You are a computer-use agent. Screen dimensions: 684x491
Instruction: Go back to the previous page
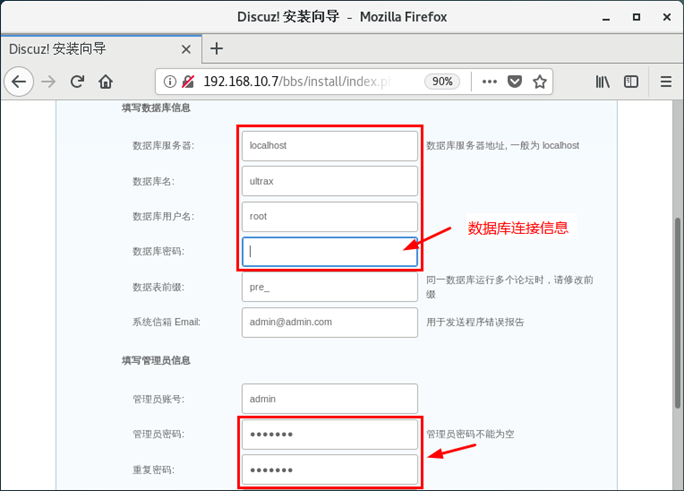pyautogui.click(x=19, y=82)
